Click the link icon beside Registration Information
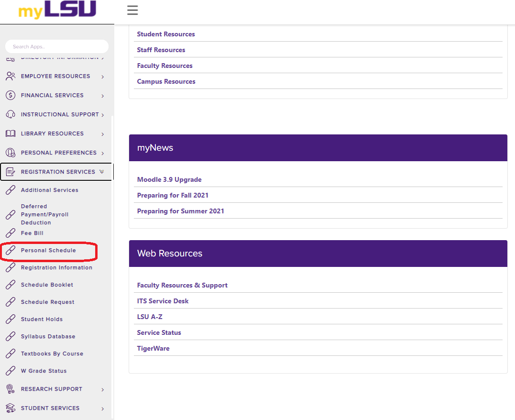This screenshot has height=420, width=515. (x=11, y=267)
